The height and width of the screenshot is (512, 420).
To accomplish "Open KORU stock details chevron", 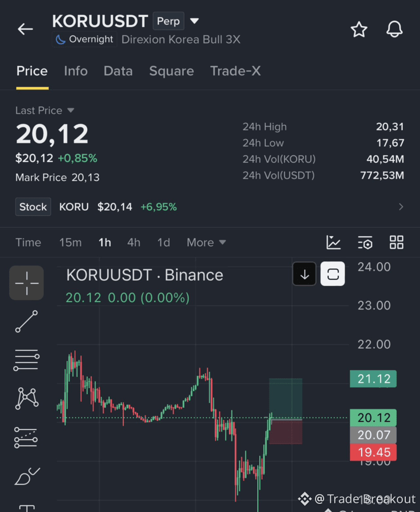I will (x=401, y=207).
